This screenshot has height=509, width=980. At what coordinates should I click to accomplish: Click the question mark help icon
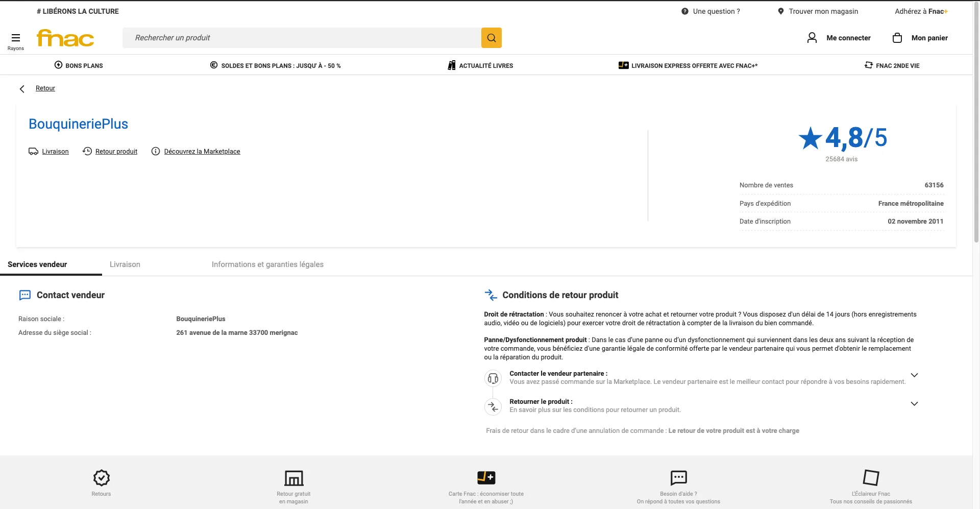pyautogui.click(x=685, y=11)
